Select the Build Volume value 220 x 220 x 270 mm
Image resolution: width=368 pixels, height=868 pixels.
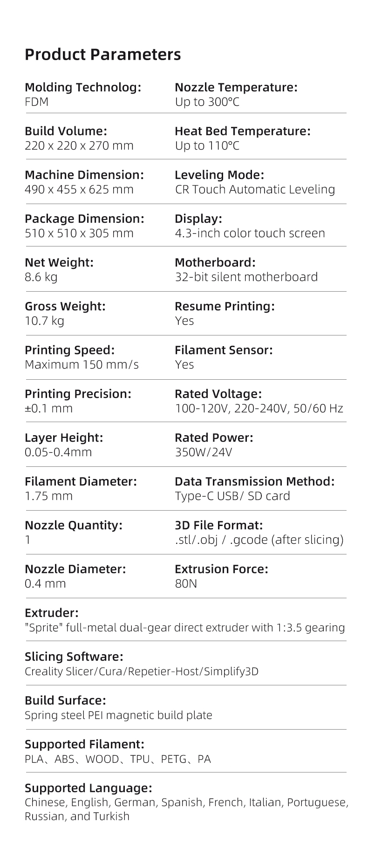[79, 145]
